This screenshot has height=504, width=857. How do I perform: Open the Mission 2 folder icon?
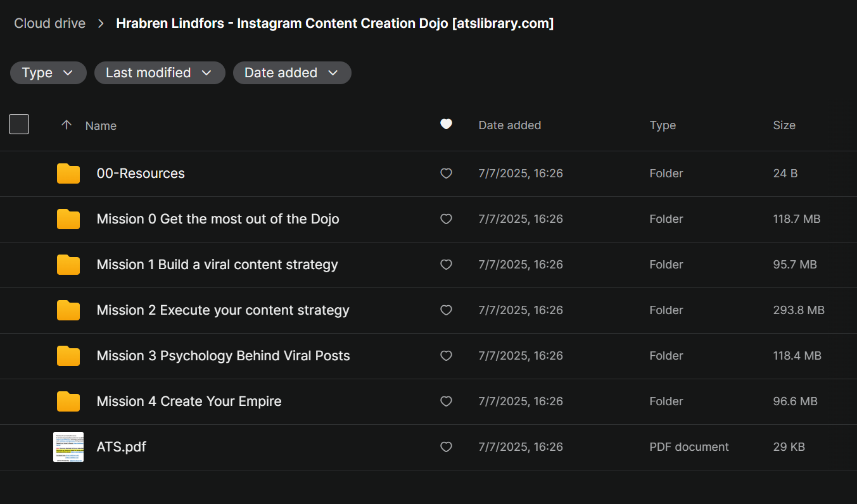pos(68,310)
